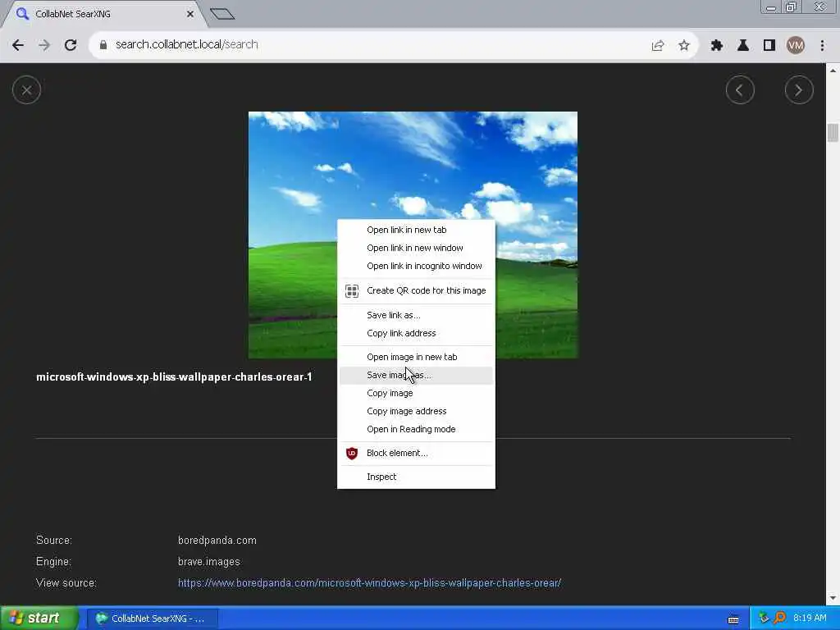This screenshot has width=840, height=630.
Task: Select the CollabNet SearXNG tab
Action: pos(104,14)
